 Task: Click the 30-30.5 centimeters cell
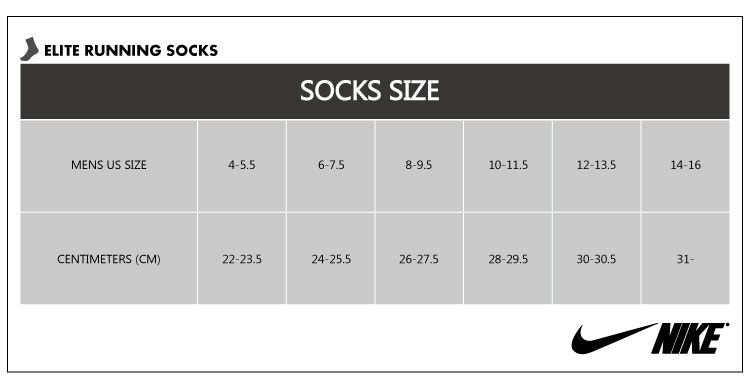(x=596, y=259)
